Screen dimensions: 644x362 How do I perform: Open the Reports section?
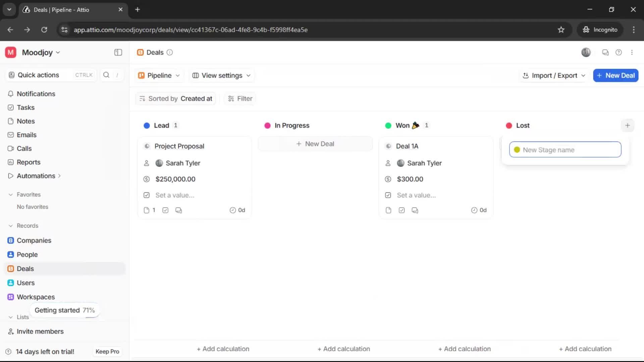coord(28,162)
